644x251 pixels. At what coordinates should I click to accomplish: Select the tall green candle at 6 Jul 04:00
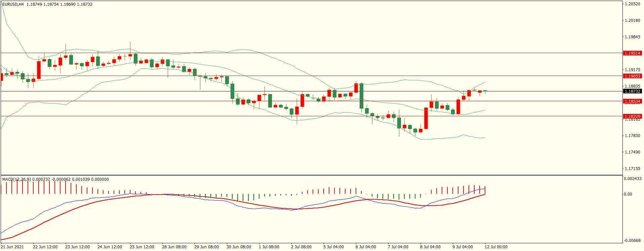click(x=361, y=96)
